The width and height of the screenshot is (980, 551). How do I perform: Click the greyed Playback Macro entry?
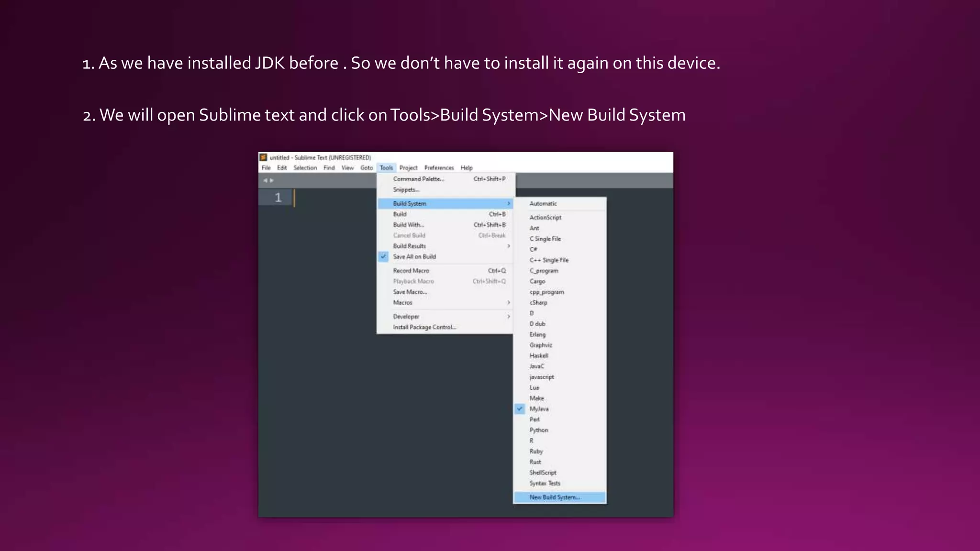tap(445, 281)
